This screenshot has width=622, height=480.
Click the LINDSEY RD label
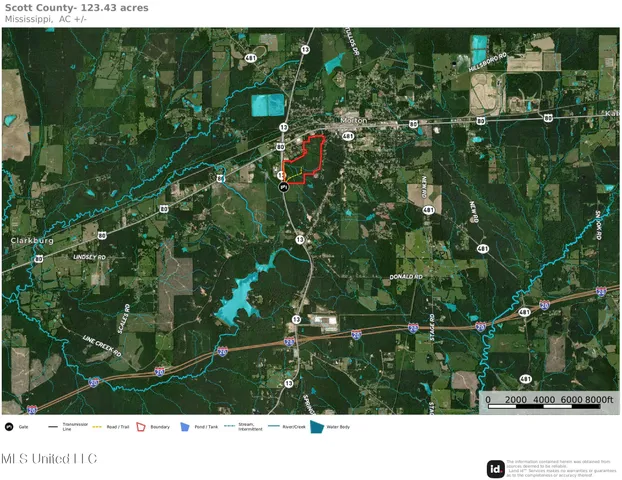tap(89, 257)
